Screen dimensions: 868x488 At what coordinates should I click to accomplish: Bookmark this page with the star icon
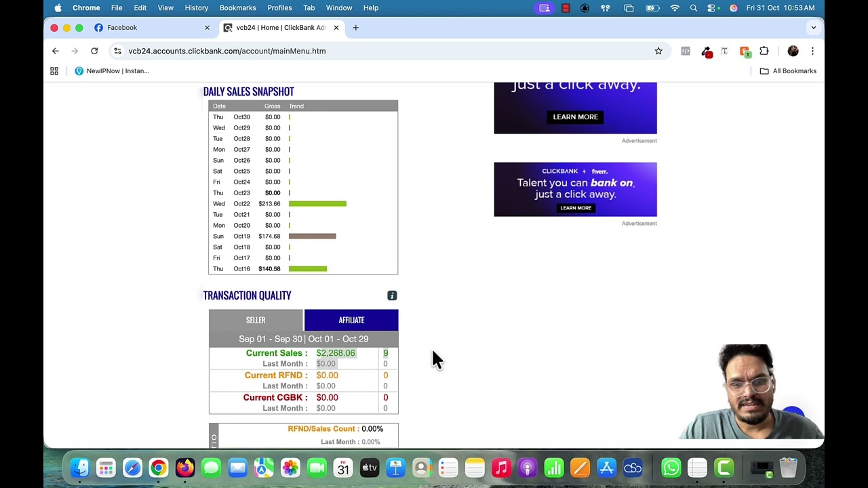[658, 51]
